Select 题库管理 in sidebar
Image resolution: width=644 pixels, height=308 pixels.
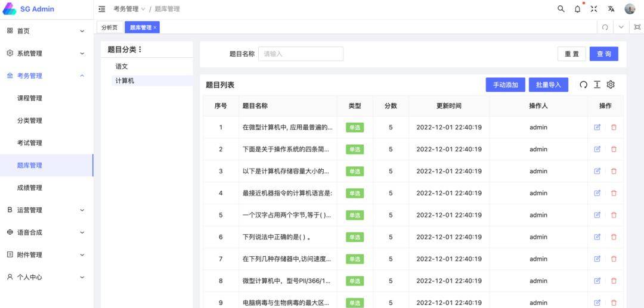pos(47,165)
